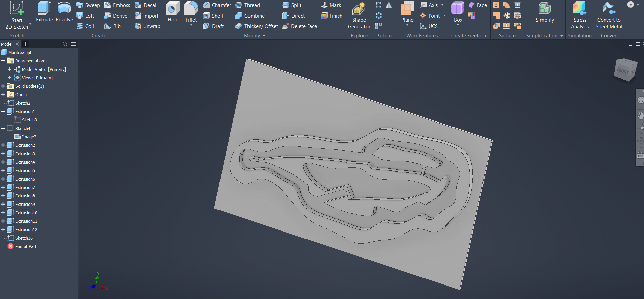Launch Stress Analysis simulation
Screen dimensions: 644x299
580,16
